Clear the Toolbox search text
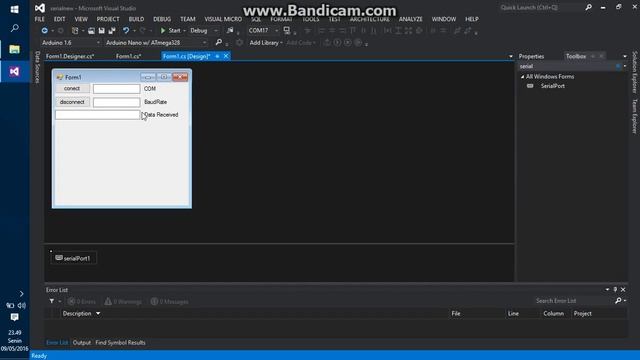640x360 pixels. (618, 66)
